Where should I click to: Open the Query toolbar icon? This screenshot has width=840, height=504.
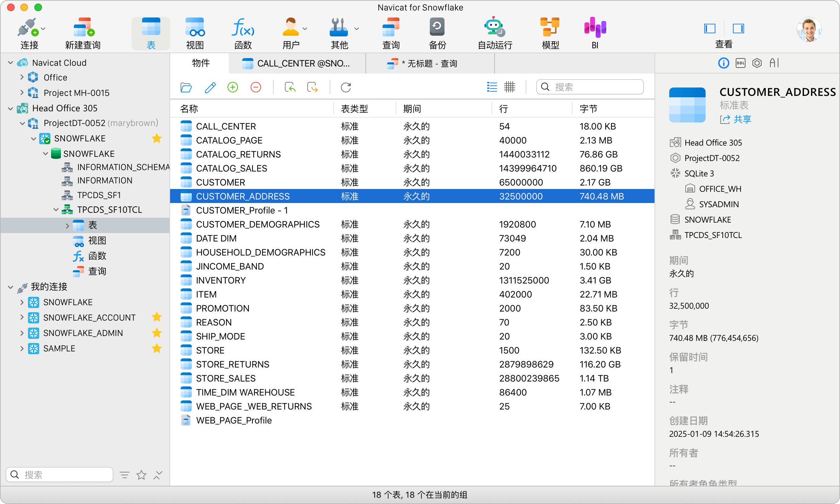coord(391,27)
